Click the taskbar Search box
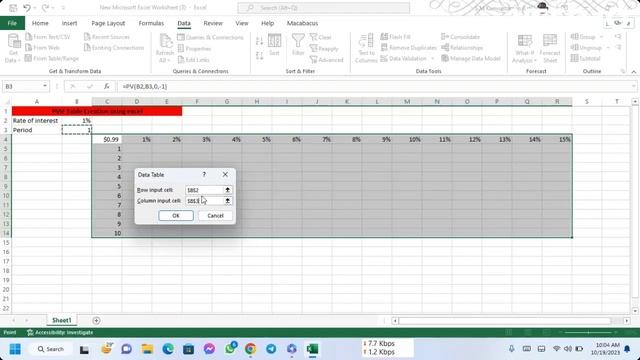Viewport: 640px width, 360px height. point(51,349)
